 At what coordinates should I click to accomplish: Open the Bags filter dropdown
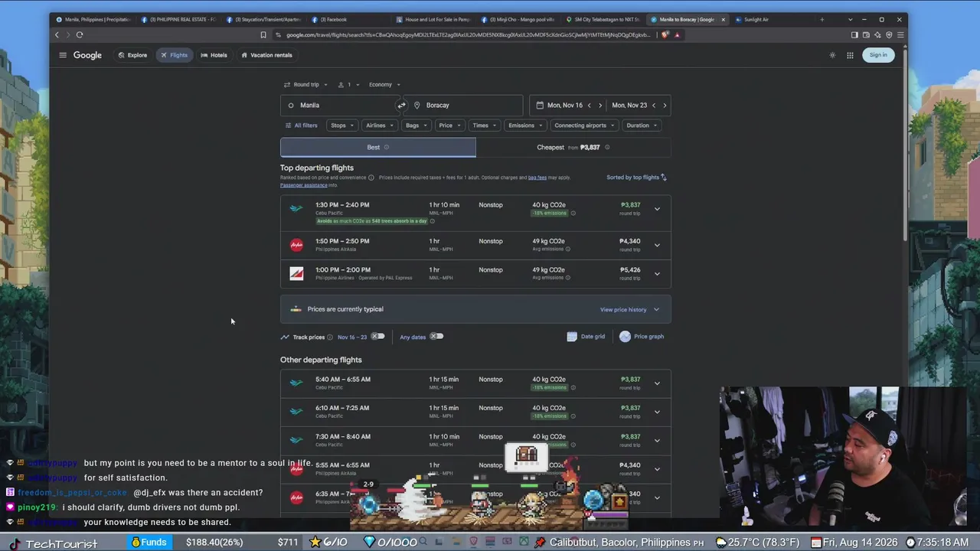416,126
